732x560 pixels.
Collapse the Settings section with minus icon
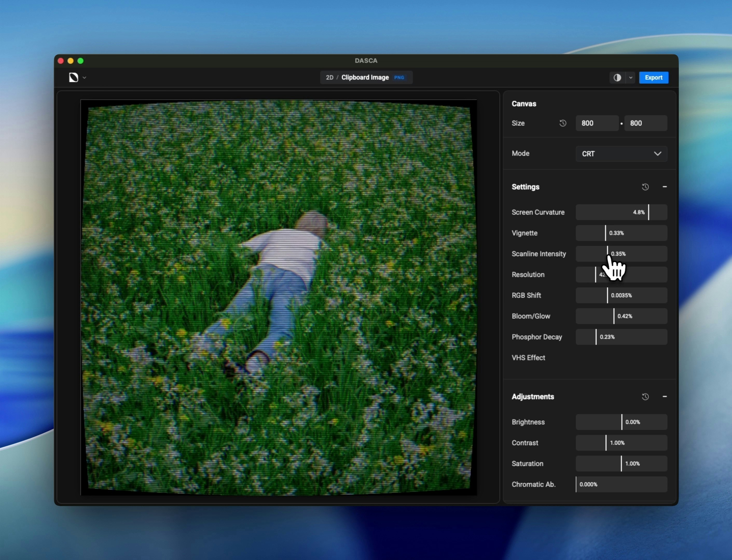(664, 187)
